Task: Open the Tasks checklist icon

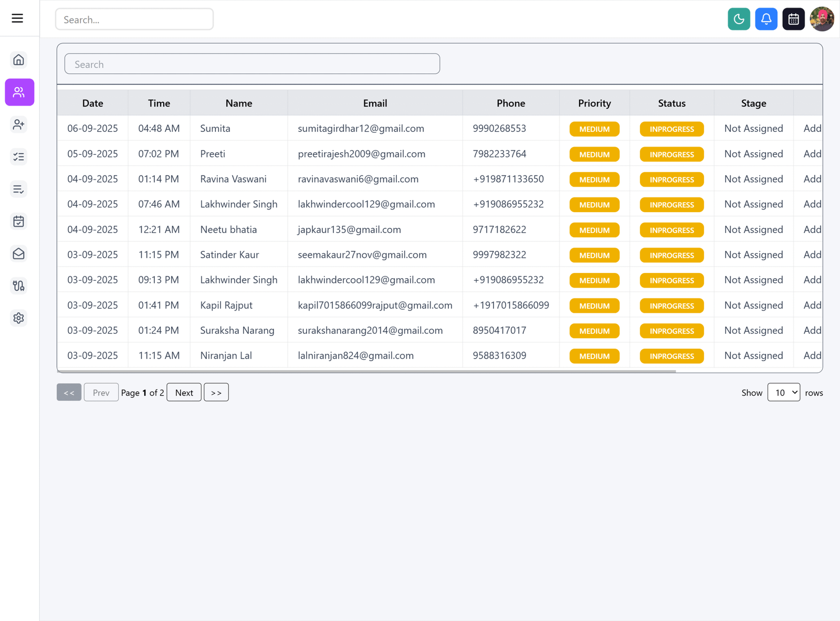Action: [x=19, y=156]
